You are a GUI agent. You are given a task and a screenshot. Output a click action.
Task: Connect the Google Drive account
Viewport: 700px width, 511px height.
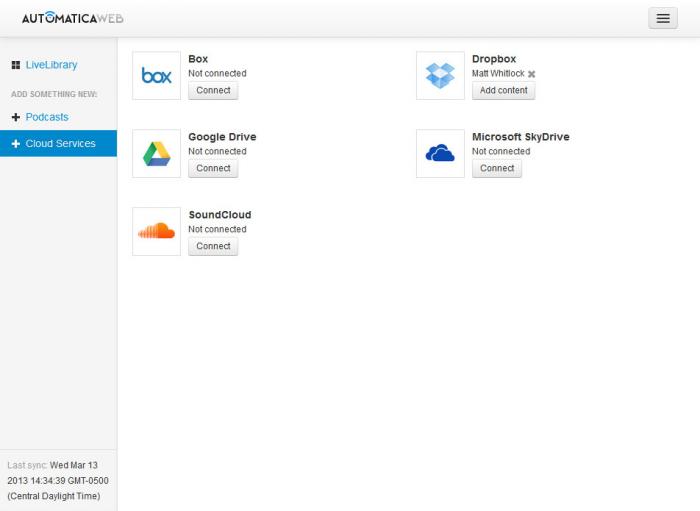[x=213, y=169]
